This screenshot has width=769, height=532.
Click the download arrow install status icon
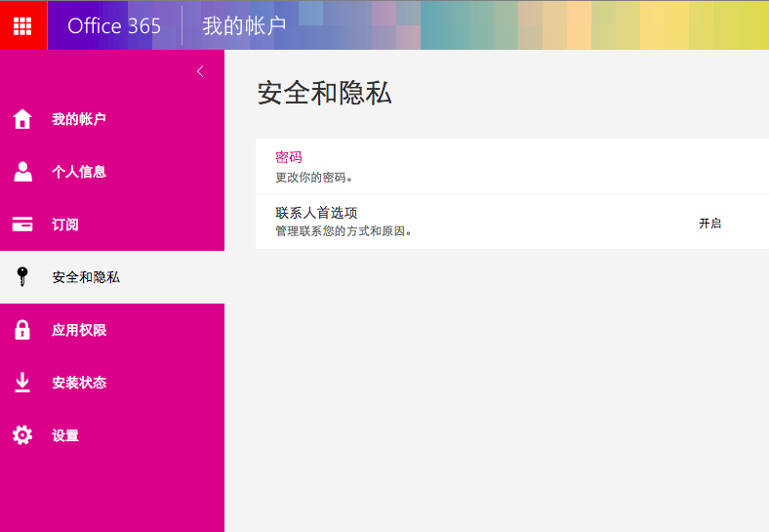[x=22, y=383]
